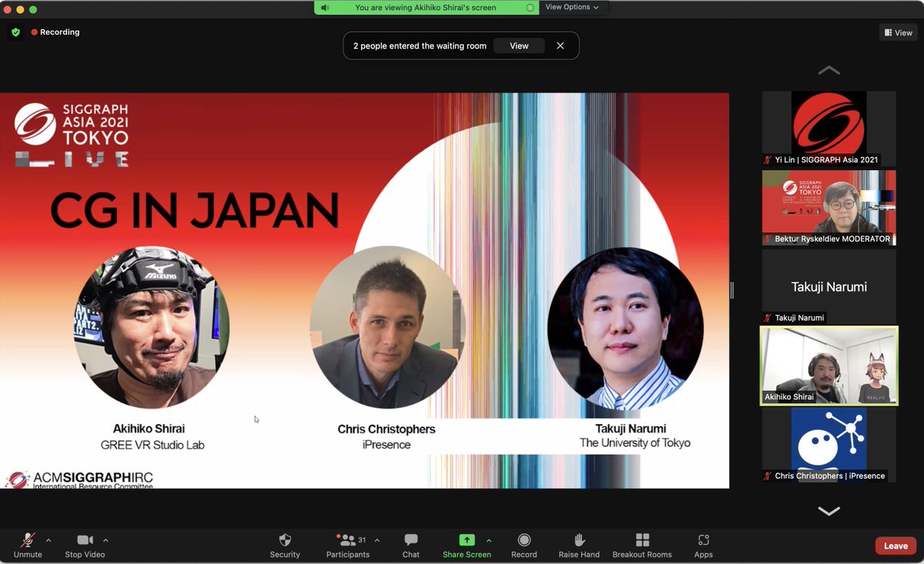The width and height of the screenshot is (924, 564).
Task: Open the View Options dropdown
Action: [x=572, y=7]
